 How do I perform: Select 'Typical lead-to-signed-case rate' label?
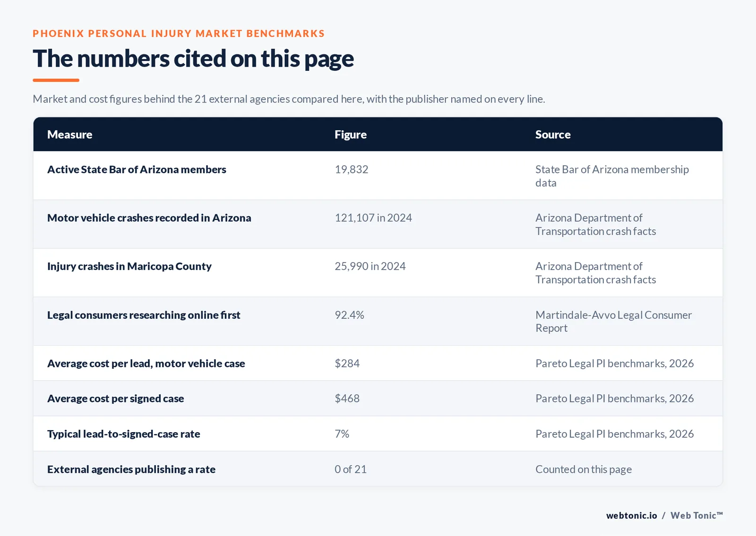coord(124,434)
